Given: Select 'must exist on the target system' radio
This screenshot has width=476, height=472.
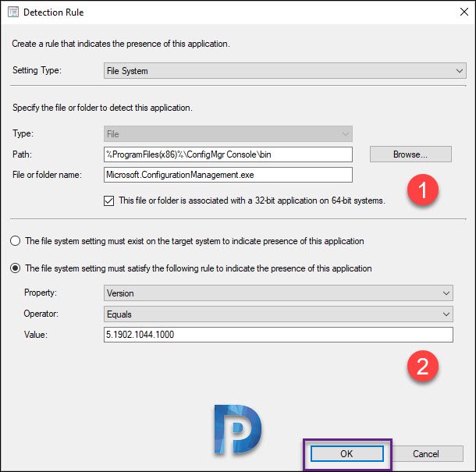Looking at the screenshot, I should (x=15, y=241).
